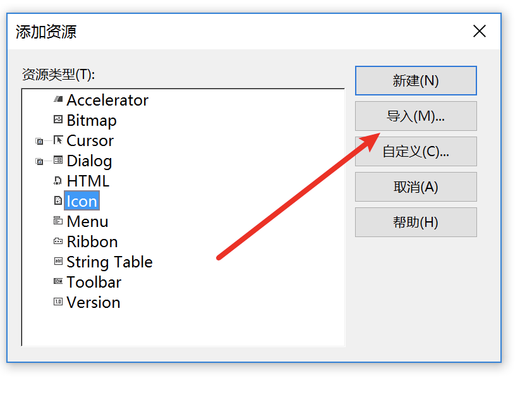Click the Toolbar resource icon
The height and width of the screenshot is (397, 532).
coord(58,281)
